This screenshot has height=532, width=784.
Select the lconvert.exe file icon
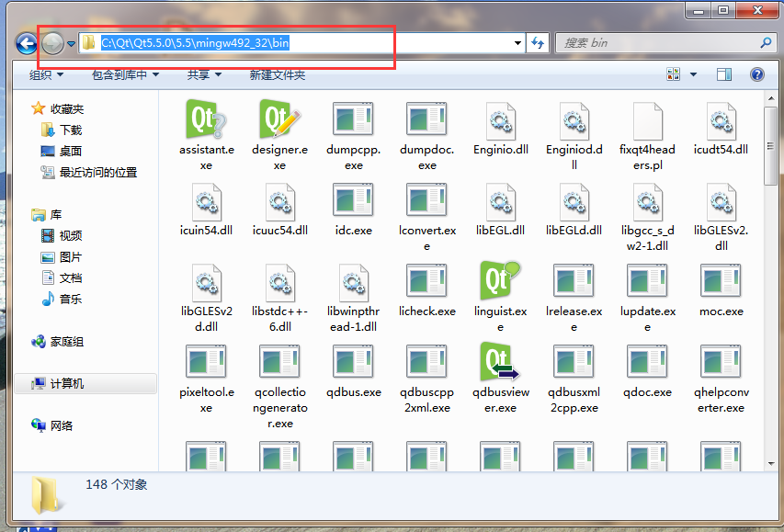pos(426,200)
